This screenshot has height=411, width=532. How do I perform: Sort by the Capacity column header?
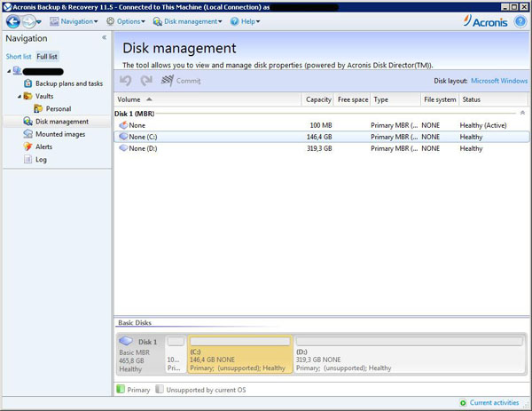[x=317, y=99]
